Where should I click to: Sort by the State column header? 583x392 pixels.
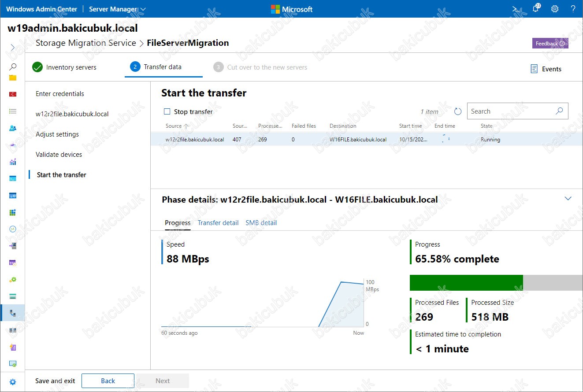pos(486,126)
